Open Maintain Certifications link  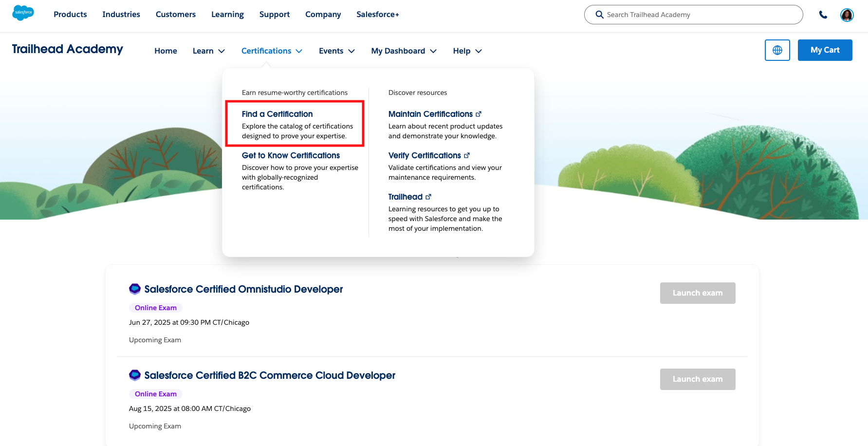click(x=430, y=114)
